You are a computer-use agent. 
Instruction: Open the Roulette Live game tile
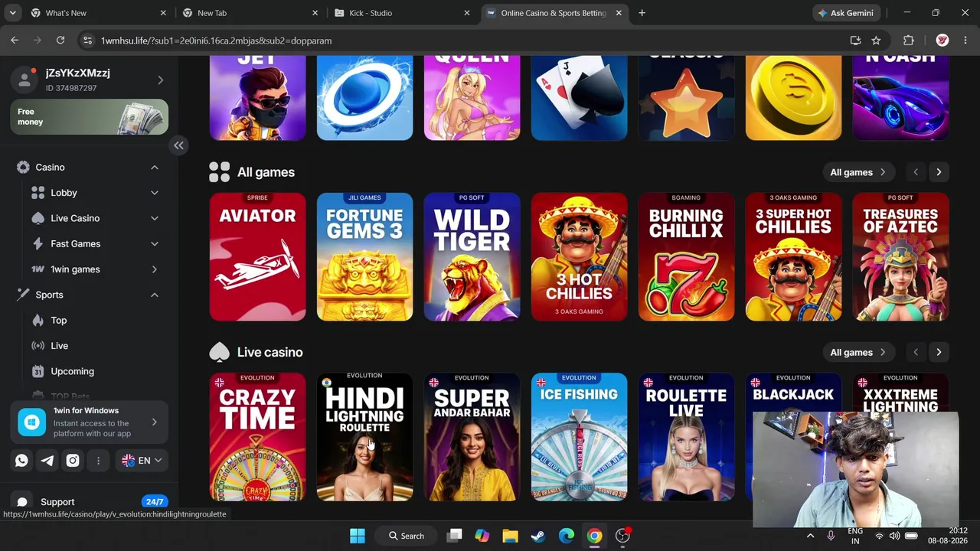click(686, 437)
